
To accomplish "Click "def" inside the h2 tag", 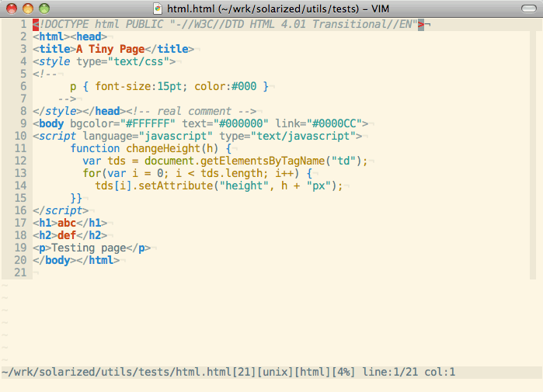I will [x=67, y=235].
